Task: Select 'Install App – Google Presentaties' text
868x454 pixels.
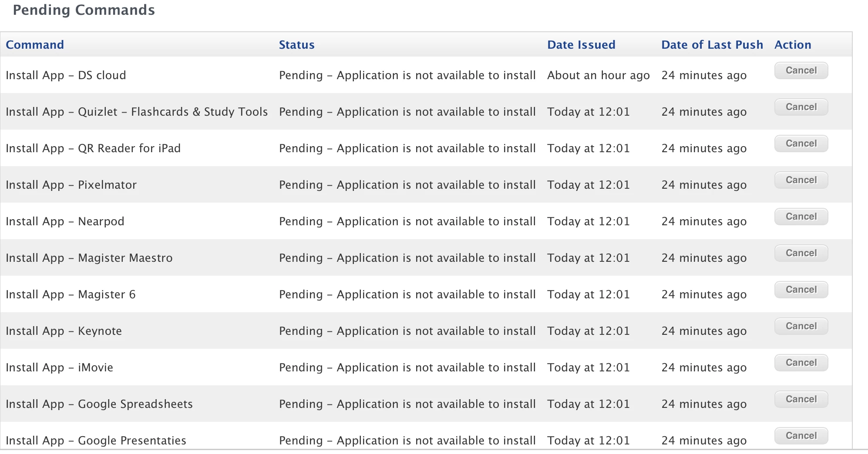Action: click(96, 441)
